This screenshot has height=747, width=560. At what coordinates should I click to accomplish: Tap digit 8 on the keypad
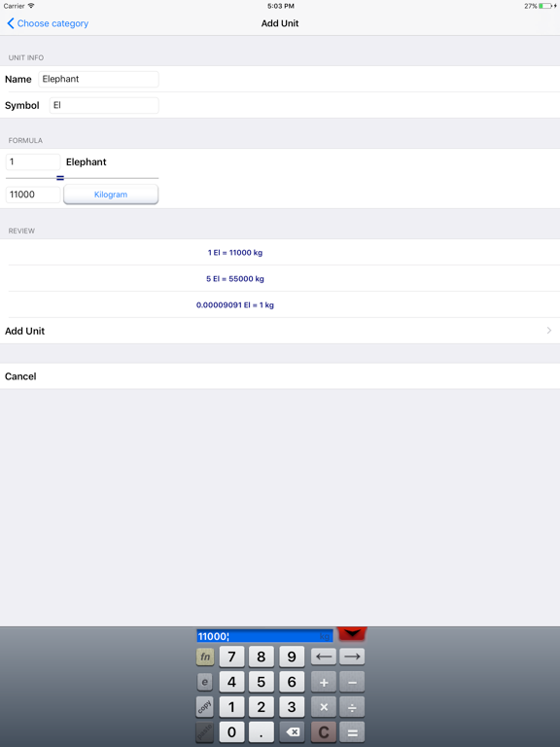pyautogui.click(x=262, y=657)
